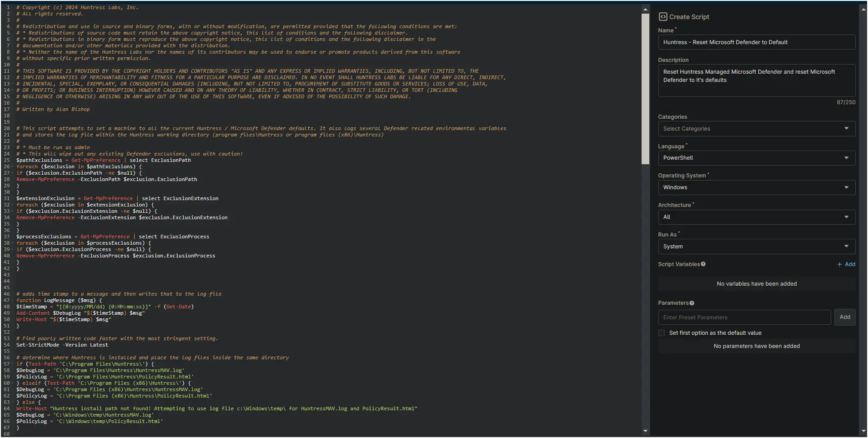Fold the LogMessage function at line 47

(11, 300)
